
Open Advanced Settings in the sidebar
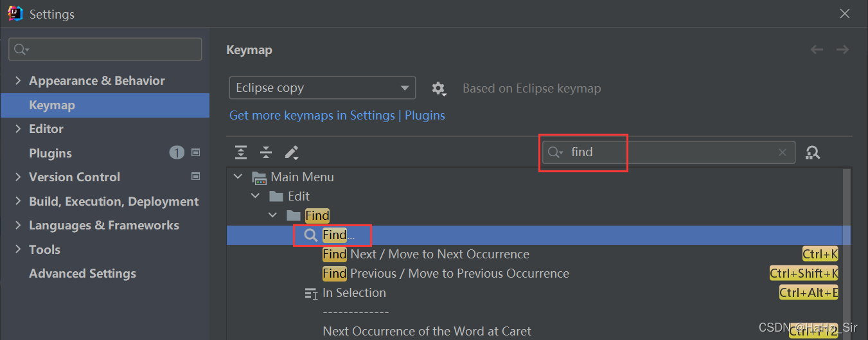(x=82, y=273)
